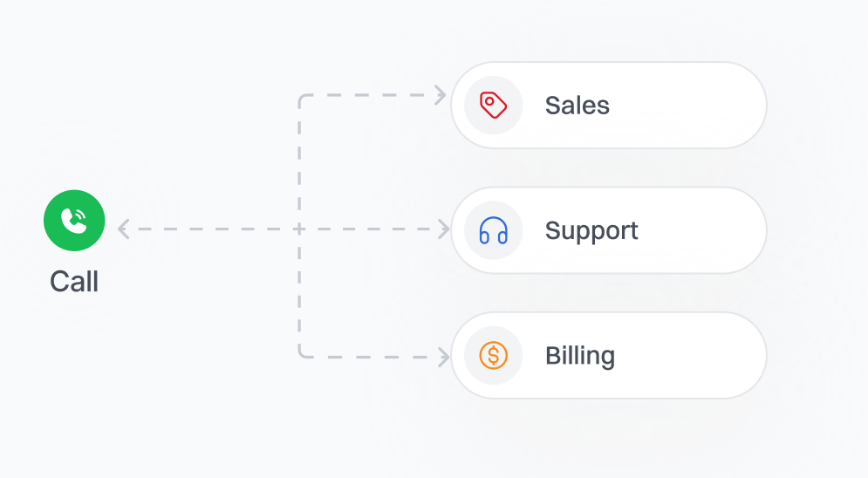This screenshot has width=868, height=478.
Task: Select the "Sales" text label
Action: [x=577, y=106]
